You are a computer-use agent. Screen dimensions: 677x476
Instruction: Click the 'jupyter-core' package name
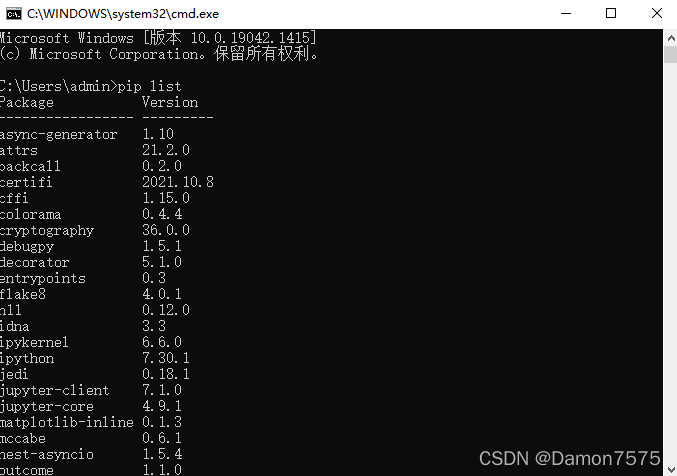click(x=47, y=406)
